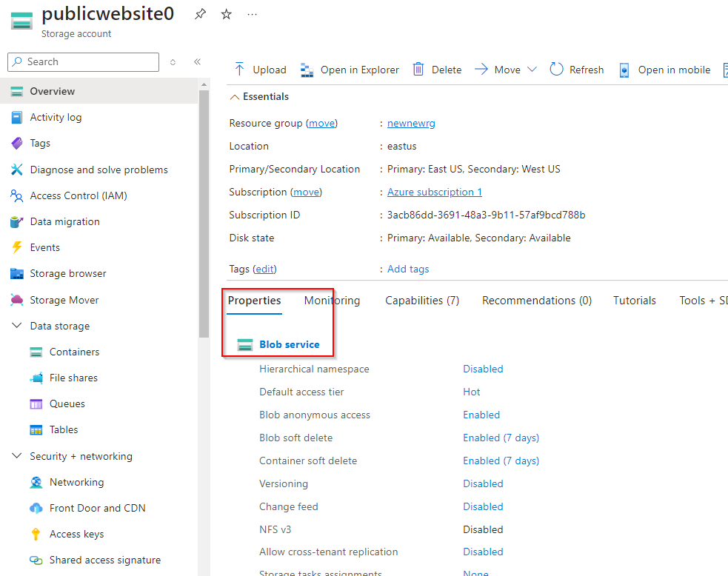Viewport: 728px width, 576px height.
Task: Toggle expand/collapse all sidebar groups
Action: pyautogui.click(x=173, y=61)
